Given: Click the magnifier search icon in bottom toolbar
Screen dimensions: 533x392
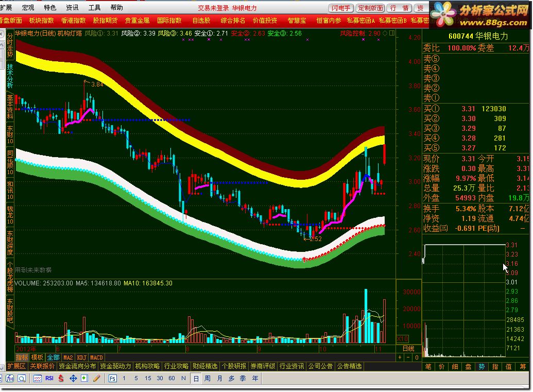Looking at the screenshot, I should click(x=22, y=379).
